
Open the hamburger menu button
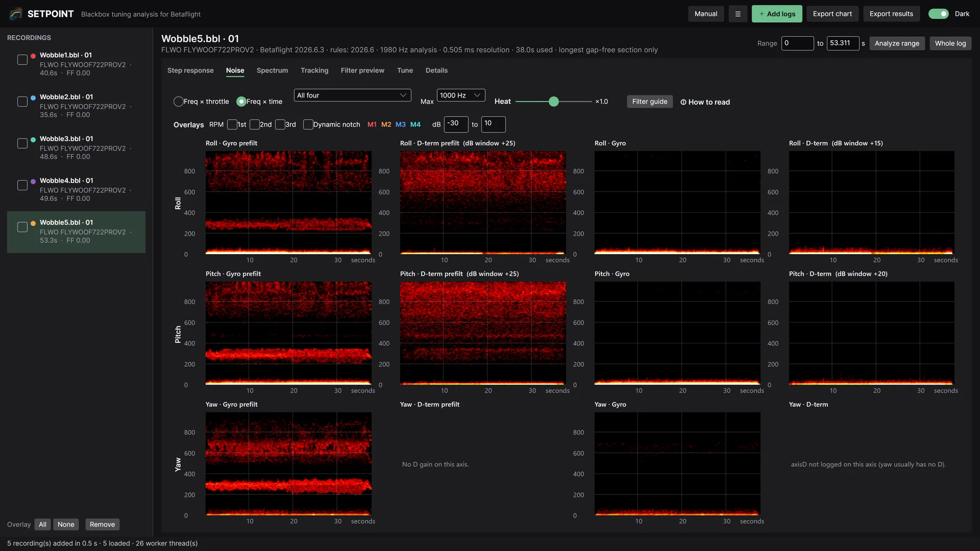738,14
